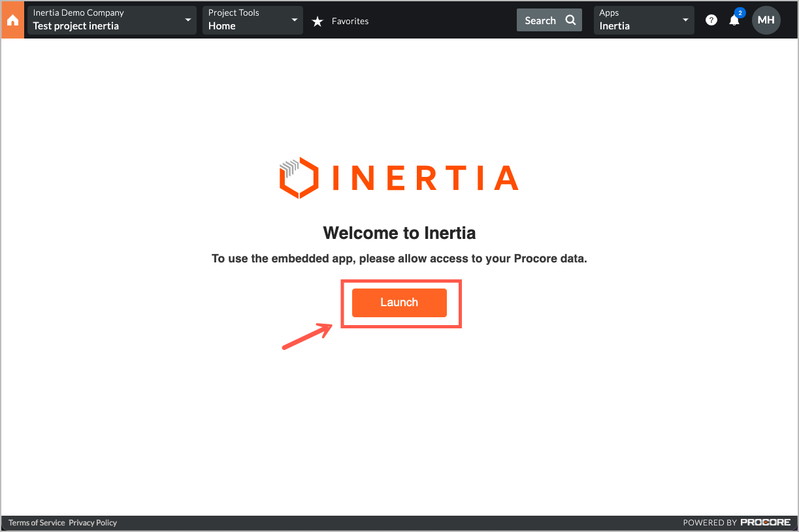The height and width of the screenshot is (532, 799).
Task: Open the Terms of Service link
Action: click(37, 523)
